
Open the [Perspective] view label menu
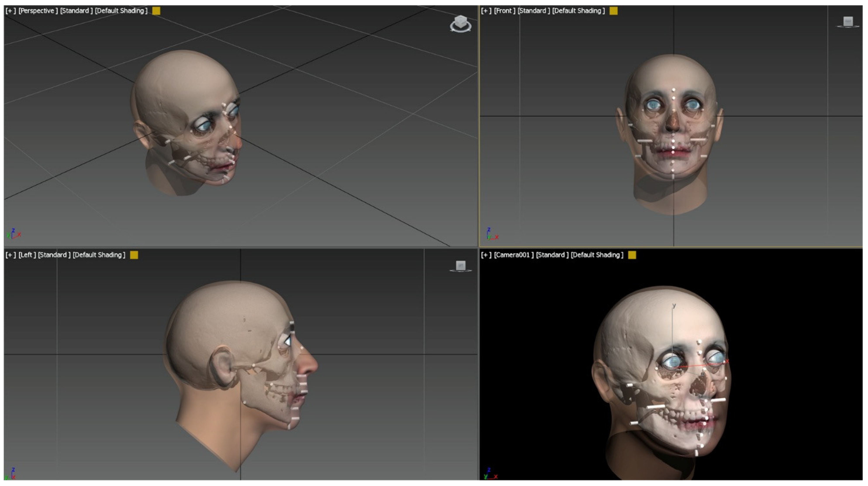tap(38, 11)
